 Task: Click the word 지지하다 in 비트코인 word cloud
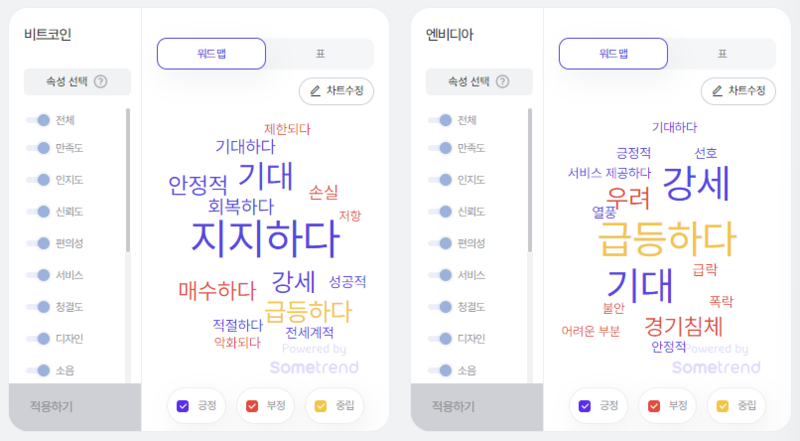[x=265, y=238]
